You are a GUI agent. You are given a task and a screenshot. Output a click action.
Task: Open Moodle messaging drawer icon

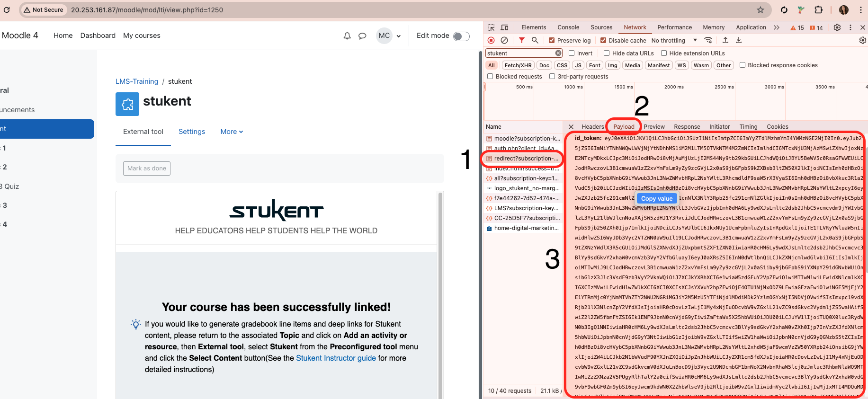pyautogui.click(x=362, y=35)
